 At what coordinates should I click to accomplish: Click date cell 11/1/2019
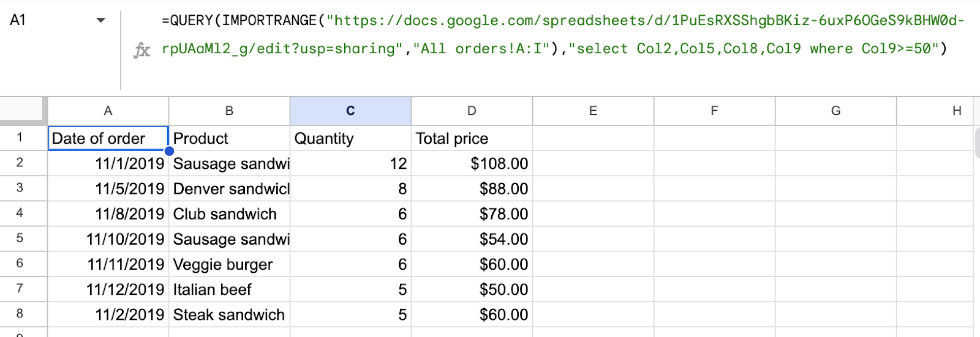point(108,163)
